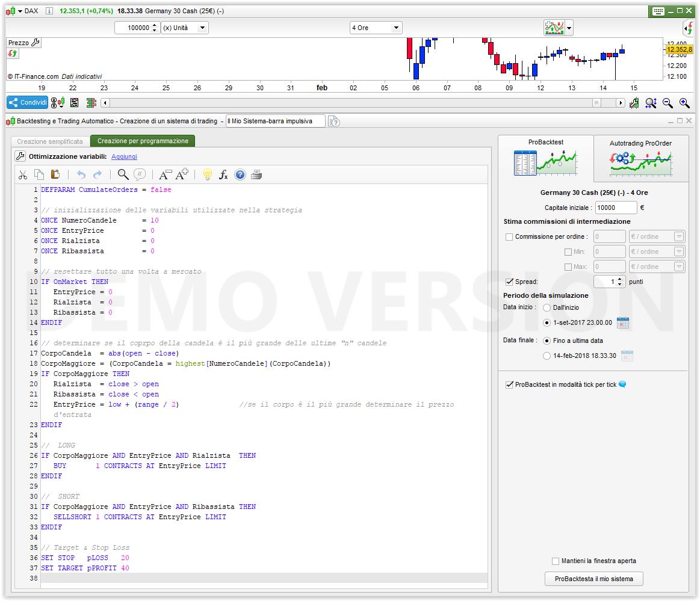The height and width of the screenshot is (601, 700).
Task: Open the 4 Ore timeframe dropdown
Action: [376, 28]
